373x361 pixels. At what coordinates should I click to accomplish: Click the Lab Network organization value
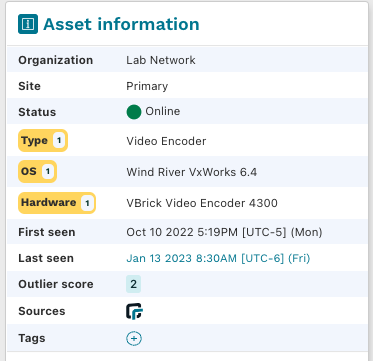coord(161,60)
